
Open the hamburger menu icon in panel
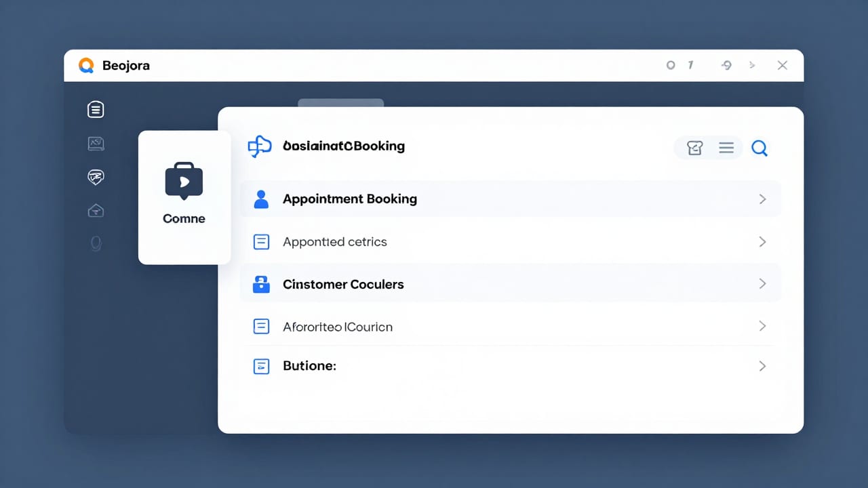726,148
